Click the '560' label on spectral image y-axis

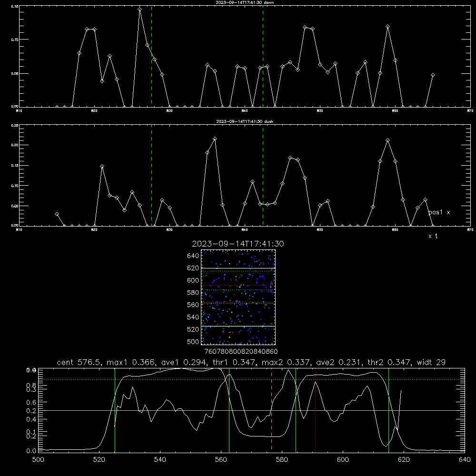[193, 305]
